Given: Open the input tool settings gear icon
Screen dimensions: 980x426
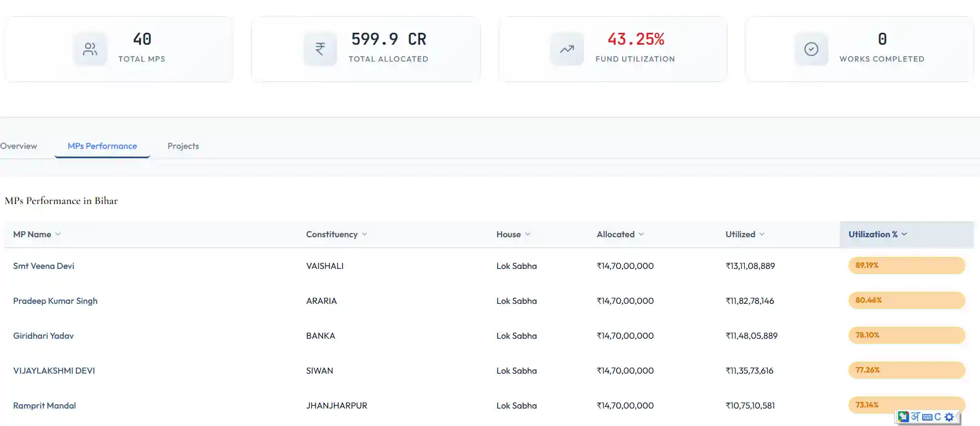Looking at the screenshot, I should 949,417.
